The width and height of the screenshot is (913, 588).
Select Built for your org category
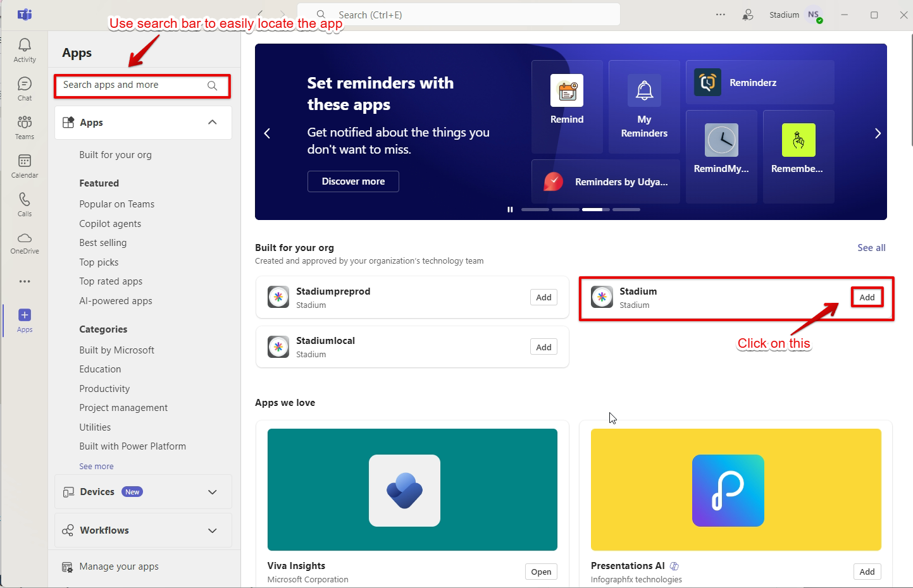115,155
